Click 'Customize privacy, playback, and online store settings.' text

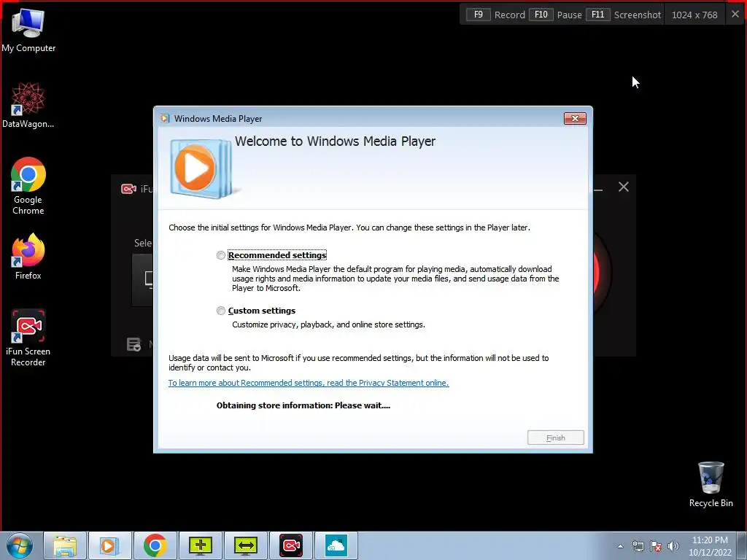328,324
